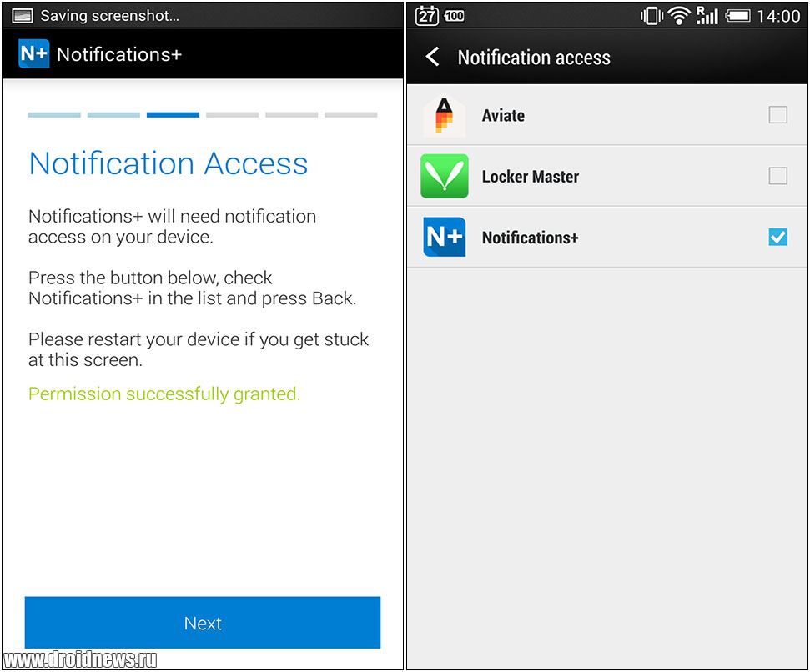The height and width of the screenshot is (672, 810).
Task: Tap the 'Notification Access' heading
Action: tap(169, 163)
